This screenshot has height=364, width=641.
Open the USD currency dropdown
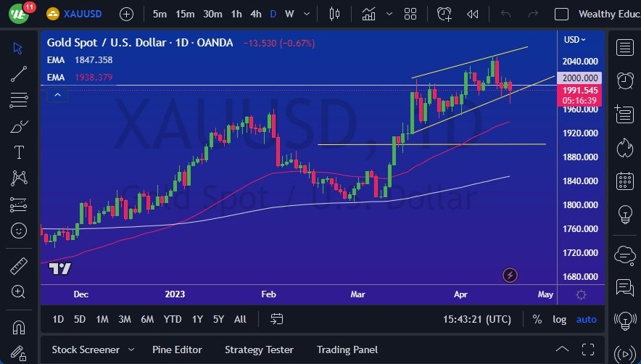[x=575, y=40]
